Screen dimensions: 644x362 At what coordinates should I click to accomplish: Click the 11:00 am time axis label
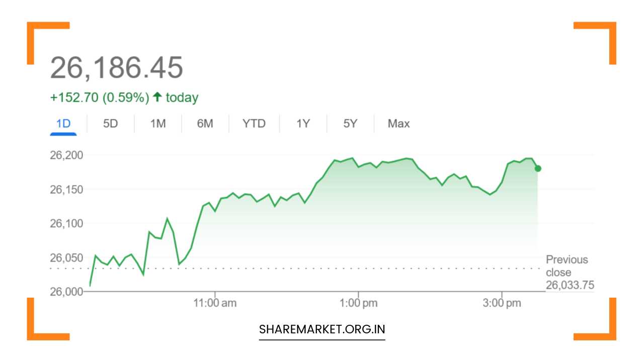click(x=215, y=303)
